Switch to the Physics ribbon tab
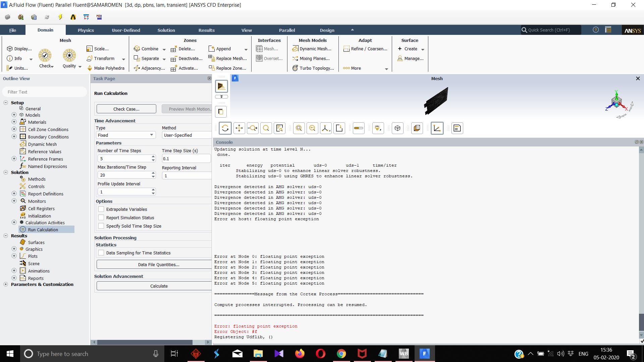644x362 pixels. (86, 30)
